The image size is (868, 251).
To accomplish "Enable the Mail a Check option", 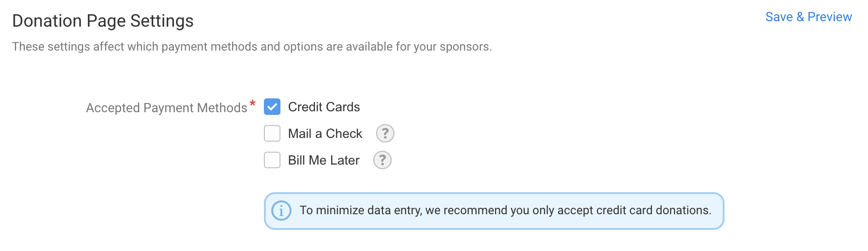I will point(272,133).
